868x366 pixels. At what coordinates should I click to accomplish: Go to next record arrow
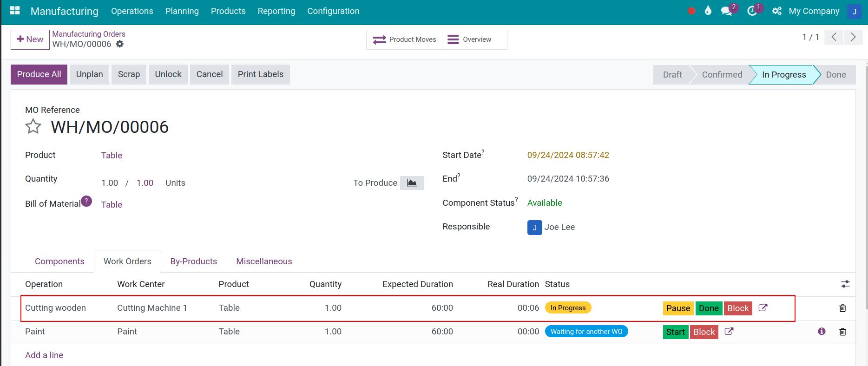pos(853,37)
